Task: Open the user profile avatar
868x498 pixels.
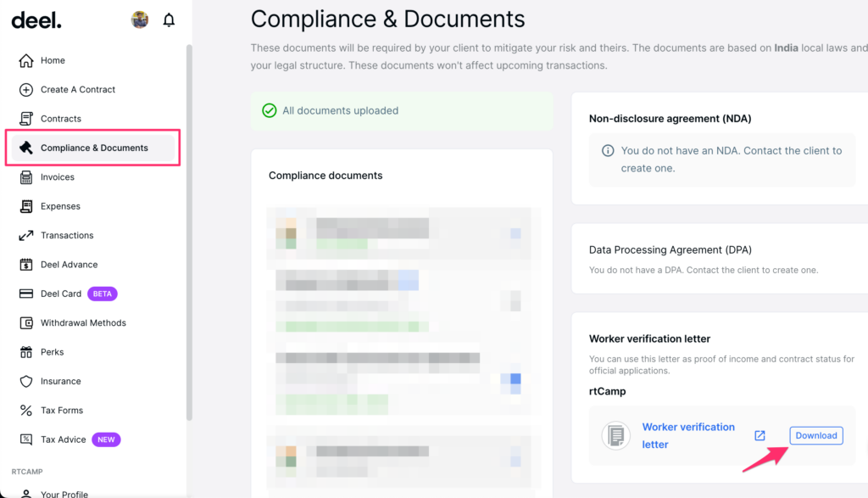Action: 140,20
